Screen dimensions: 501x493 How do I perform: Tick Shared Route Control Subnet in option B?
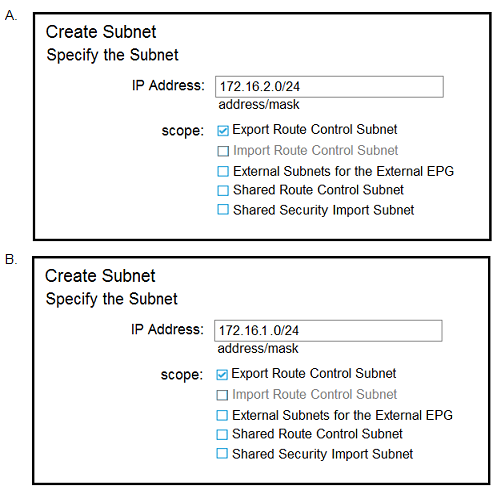pos(222,434)
